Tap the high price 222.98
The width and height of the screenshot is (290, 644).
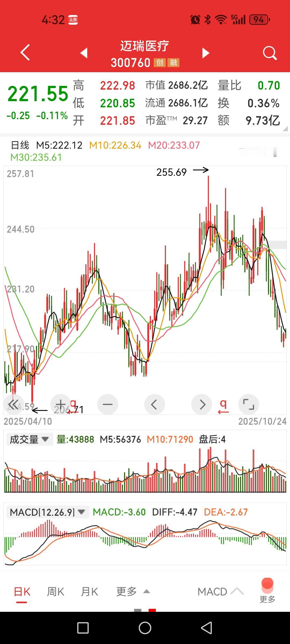pos(118,86)
